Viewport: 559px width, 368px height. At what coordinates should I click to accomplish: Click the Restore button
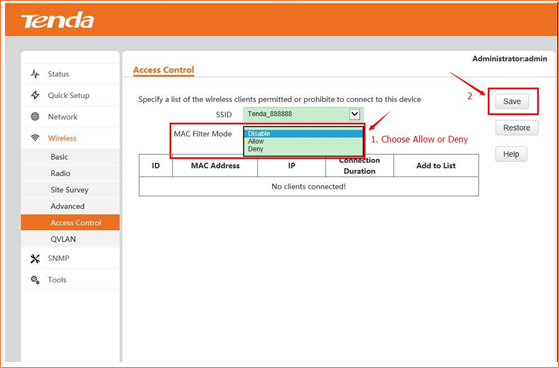pyautogui.click(x=517, y=128)
